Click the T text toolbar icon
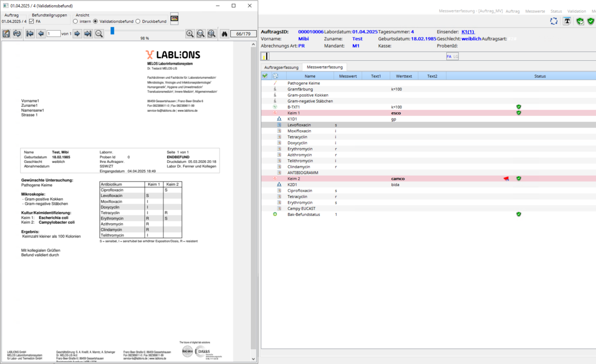 [x=567, y=21]
